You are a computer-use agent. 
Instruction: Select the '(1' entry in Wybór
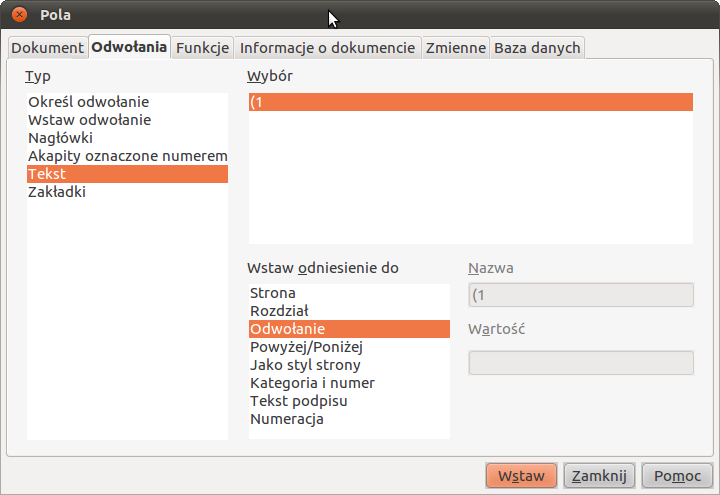470,102
